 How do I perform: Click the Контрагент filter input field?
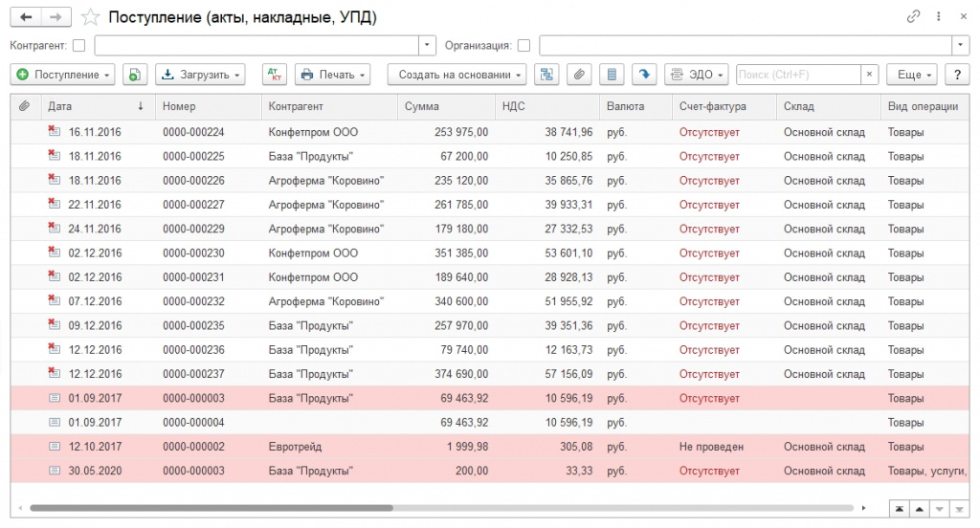point(256,46)
